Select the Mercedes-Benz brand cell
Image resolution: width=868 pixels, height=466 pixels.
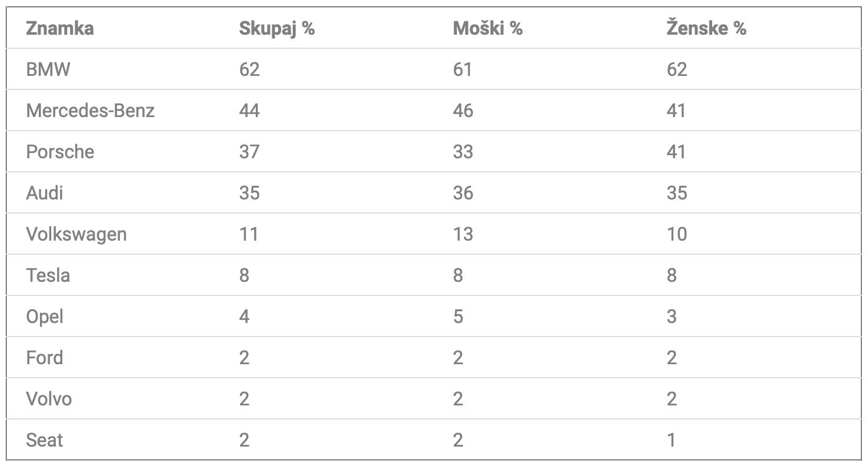[x=91, y=111]
